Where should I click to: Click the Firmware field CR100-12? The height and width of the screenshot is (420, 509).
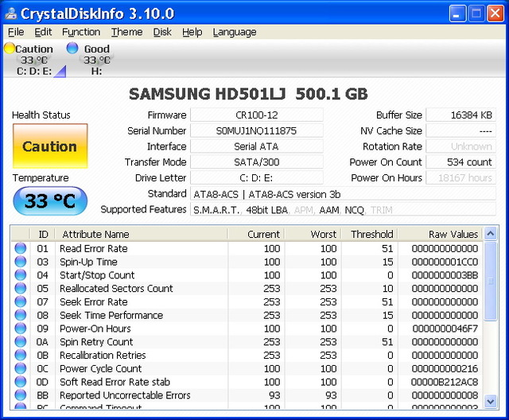click(x=256, y=115)
